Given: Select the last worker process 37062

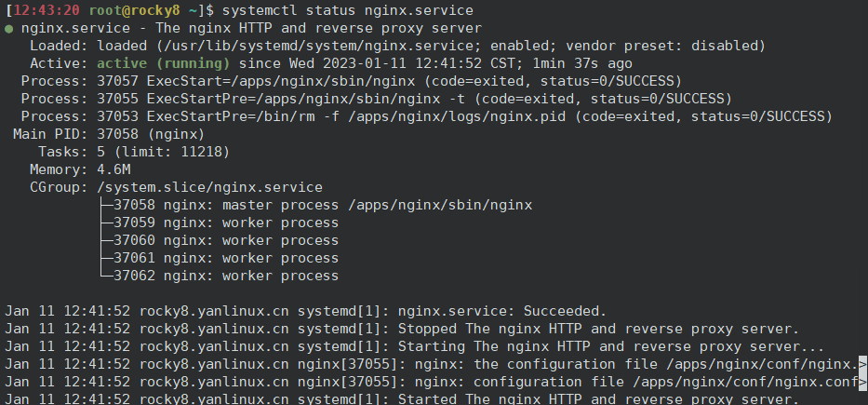Looking at the screenshot, I should click(226, 276).
